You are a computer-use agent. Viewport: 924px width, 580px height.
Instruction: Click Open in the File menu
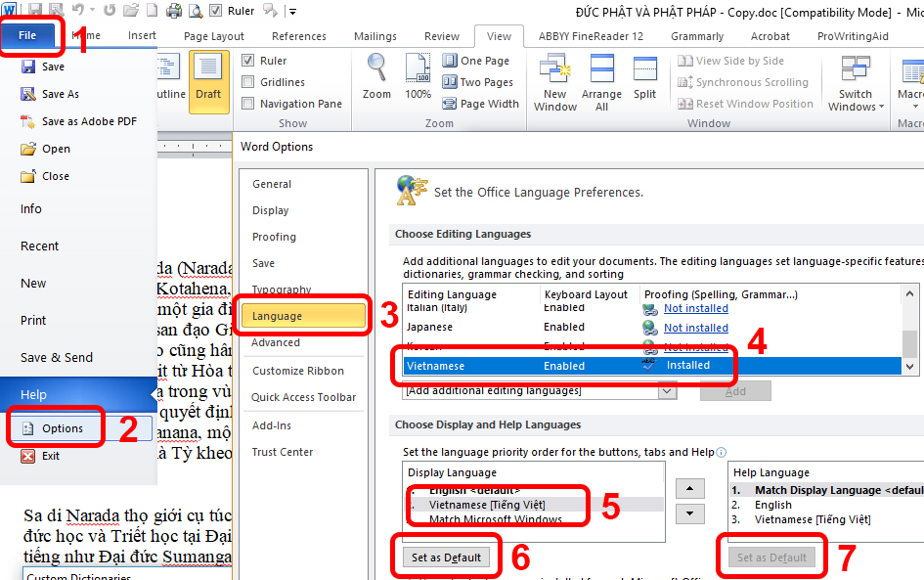tap(45, 149)
